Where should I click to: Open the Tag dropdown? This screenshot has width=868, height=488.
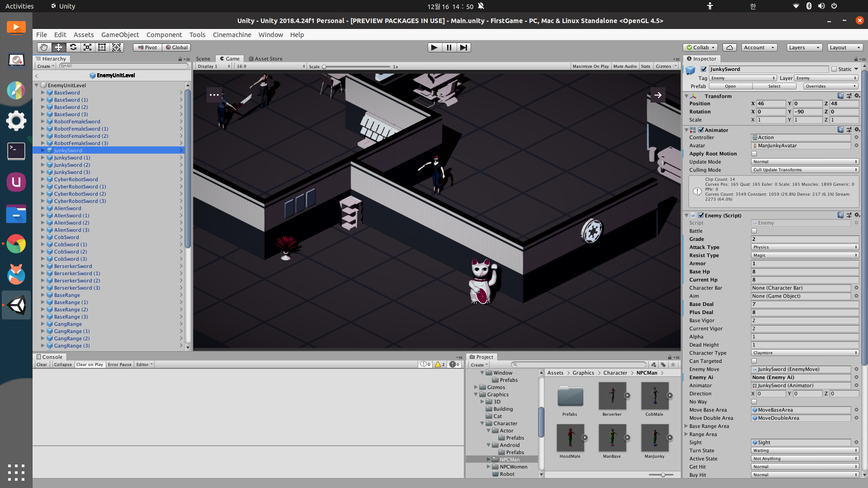[x=743, y=78]
